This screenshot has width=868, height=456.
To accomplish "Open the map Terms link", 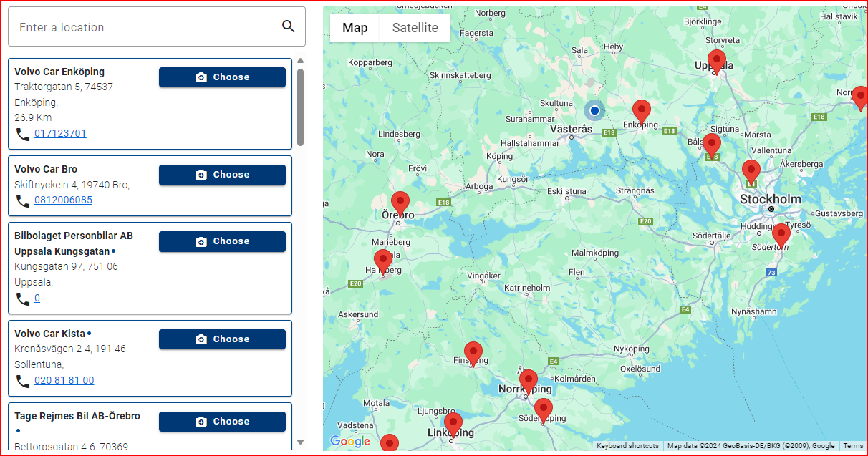I will tap(853, 446).
